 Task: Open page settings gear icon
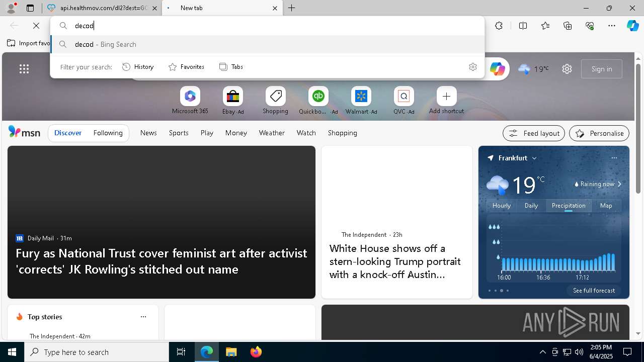click(x=567, y=69)
